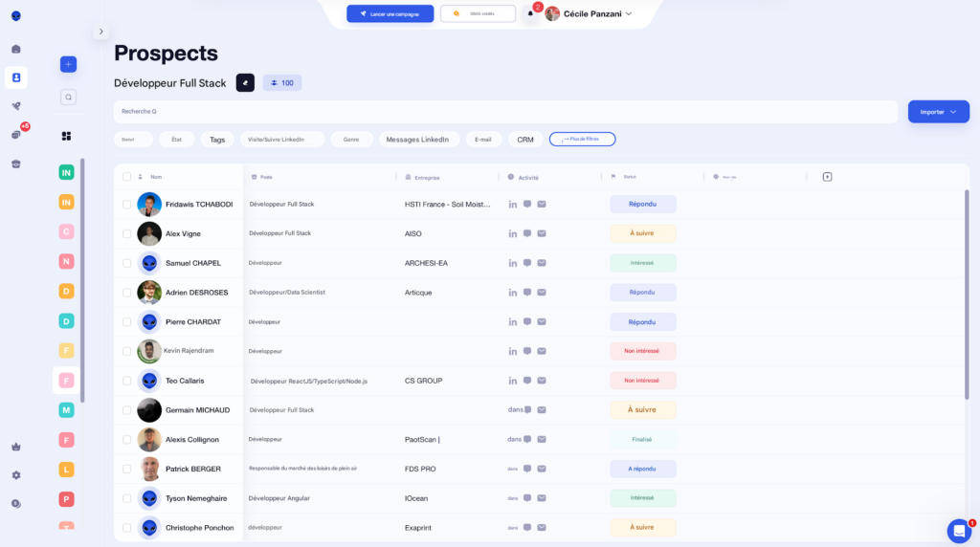Expand the sidebar using the chevron arrow
This screenshot has height=547, width=980.
pyautogui.click(x=101, y=32)
